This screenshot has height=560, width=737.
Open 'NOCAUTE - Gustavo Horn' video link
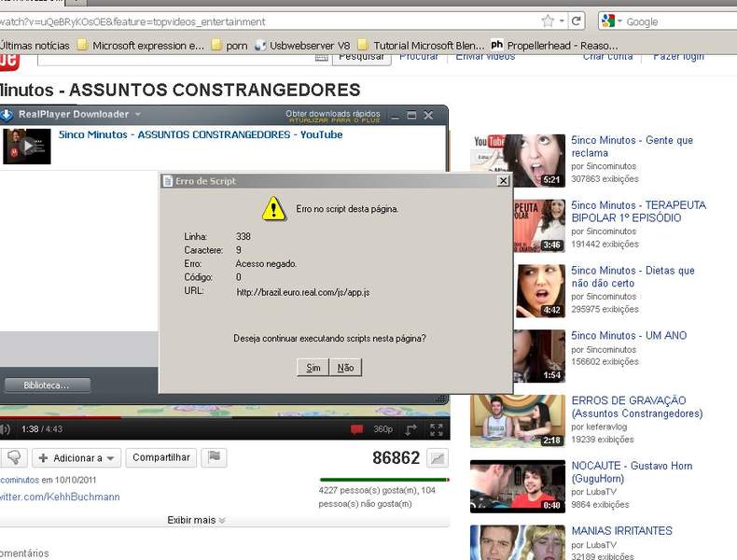(x=632, y=472)
